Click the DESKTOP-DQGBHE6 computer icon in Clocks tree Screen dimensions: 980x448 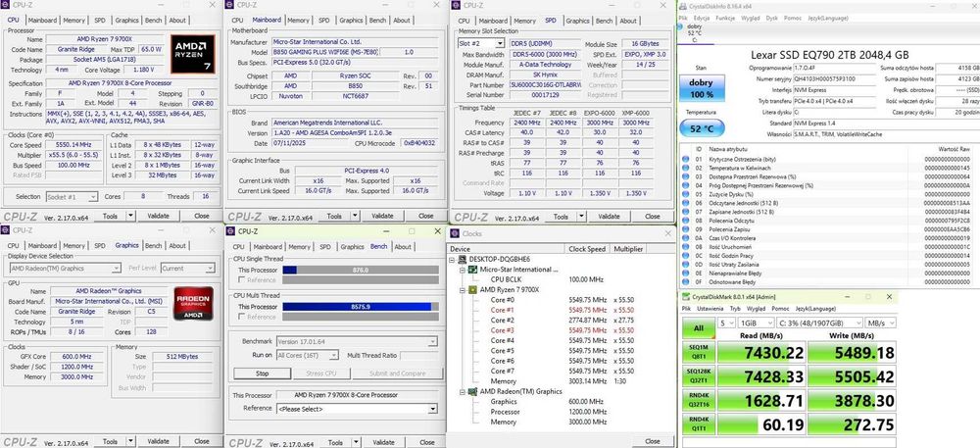[462, 259]
